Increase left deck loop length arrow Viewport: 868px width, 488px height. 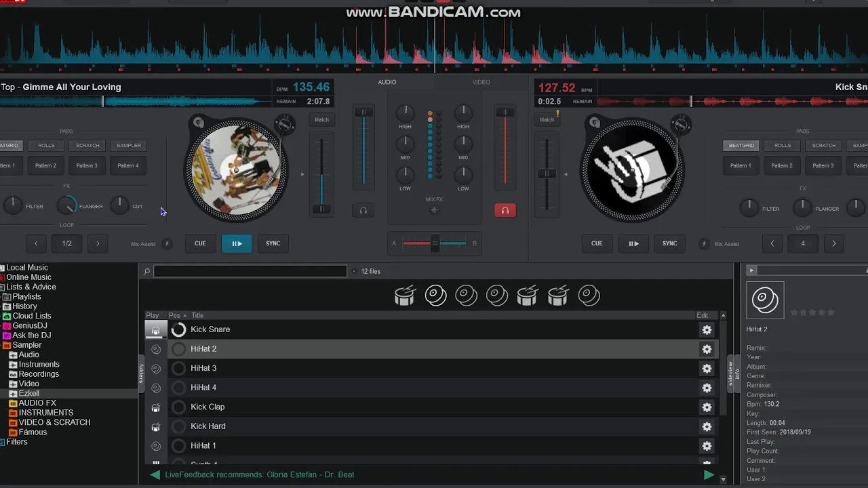98,243
